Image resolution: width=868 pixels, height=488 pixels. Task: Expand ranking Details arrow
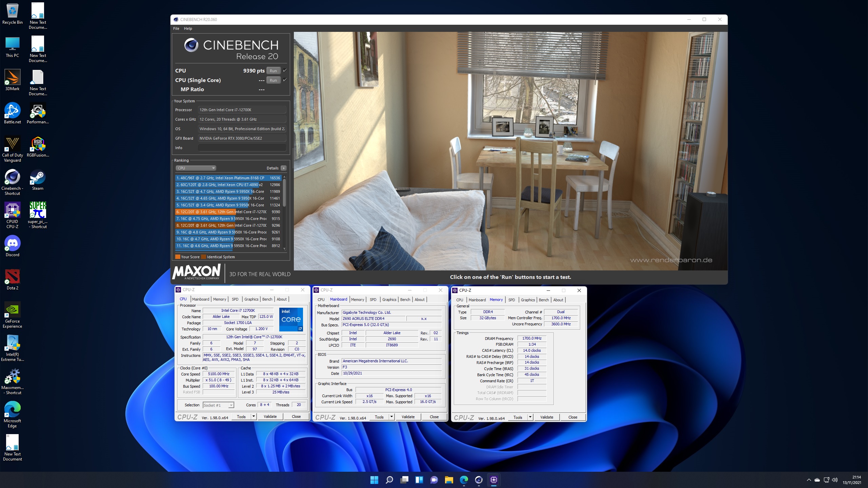tap(284, 168)
